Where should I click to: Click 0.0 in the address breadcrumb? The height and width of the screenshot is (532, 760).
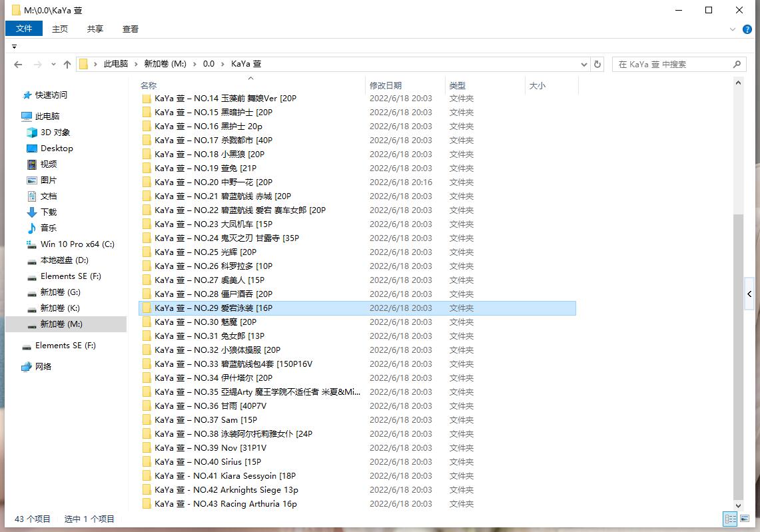(x=208, y=64)
